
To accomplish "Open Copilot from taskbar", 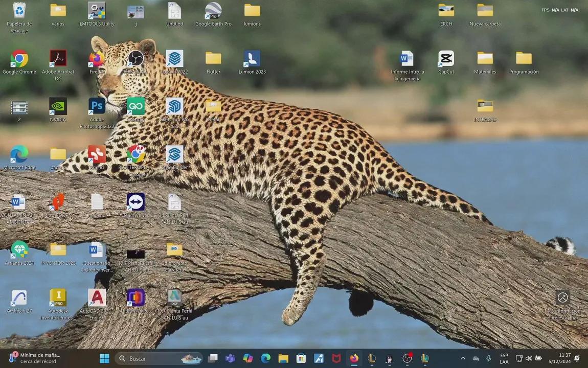I will click(x=248, y=359).
